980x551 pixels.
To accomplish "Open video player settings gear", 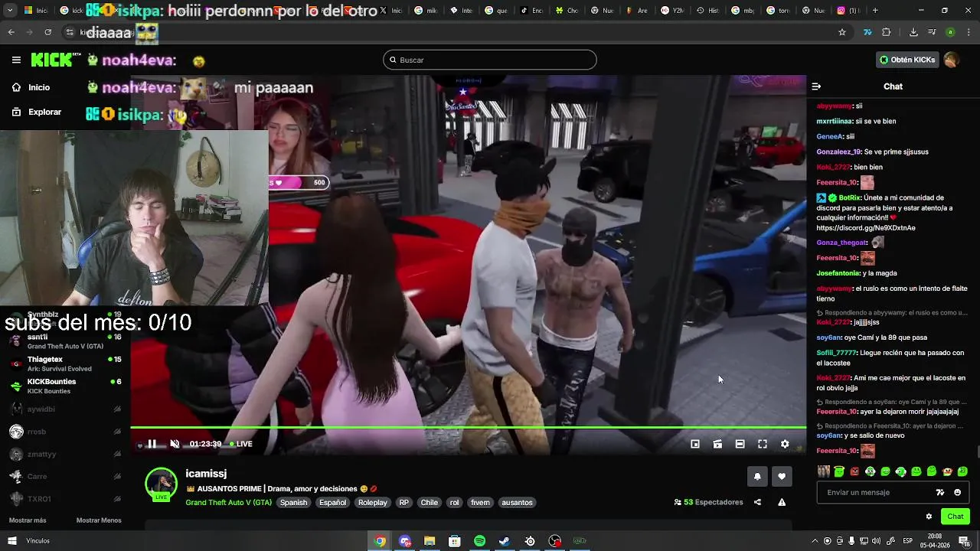I will 785,444.
